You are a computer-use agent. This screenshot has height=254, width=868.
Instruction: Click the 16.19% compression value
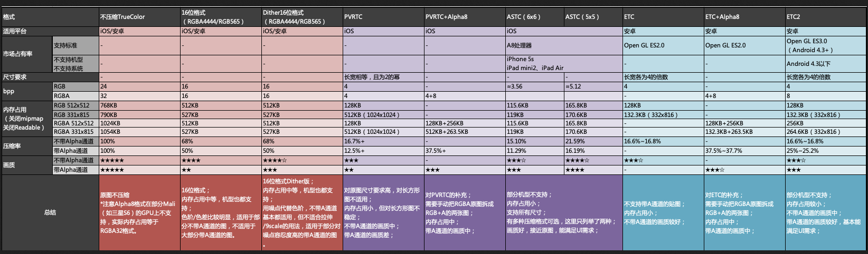click(593, 151)
